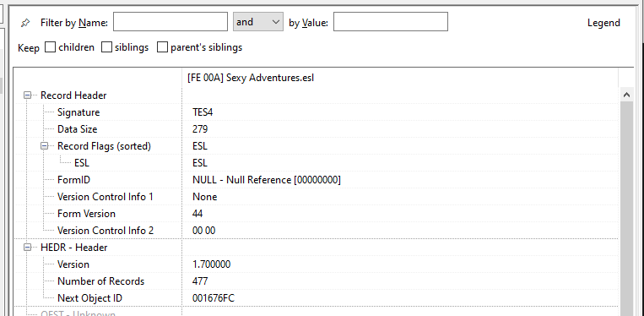Screen dimensions: 644x316
Task: Enable the Keep parent's siblings checkbox
Action: [163, 47]
